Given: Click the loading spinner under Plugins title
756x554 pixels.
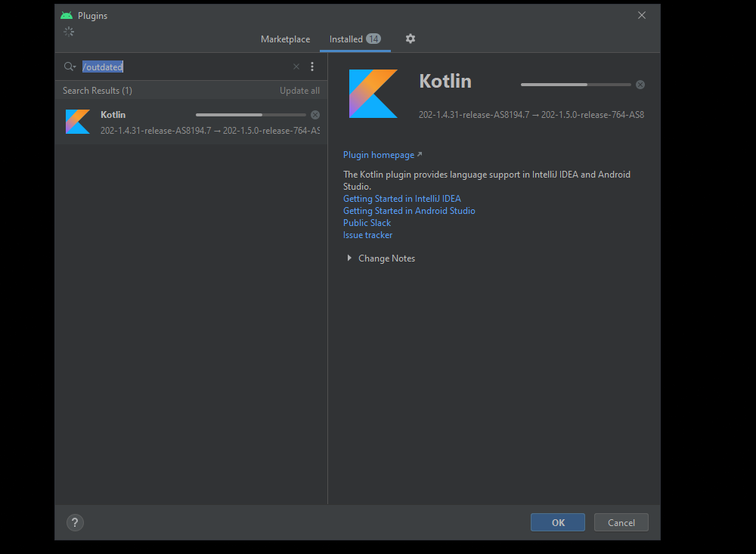Looking at the screenshot, I should coord(69,32).
